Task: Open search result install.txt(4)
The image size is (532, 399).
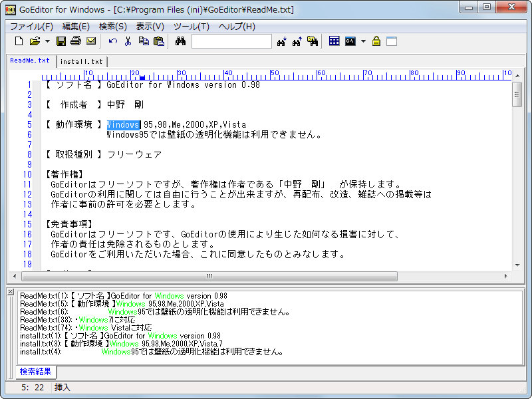Action: tap(152, 352)
